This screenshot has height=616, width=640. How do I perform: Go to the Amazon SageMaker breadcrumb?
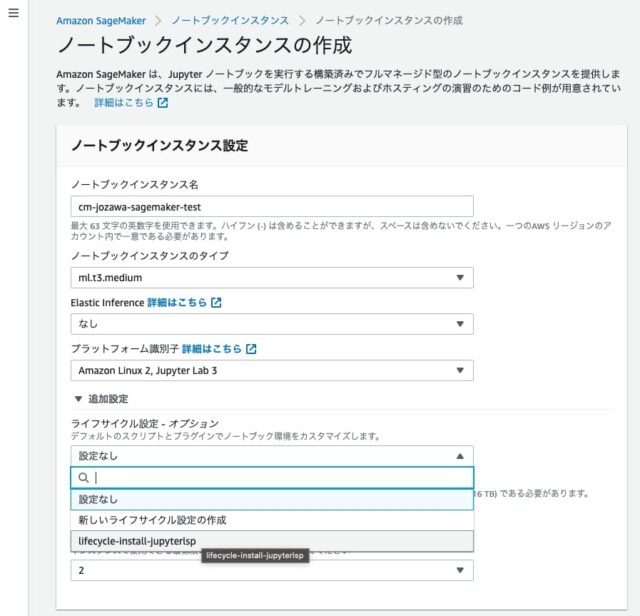[101, 21]
